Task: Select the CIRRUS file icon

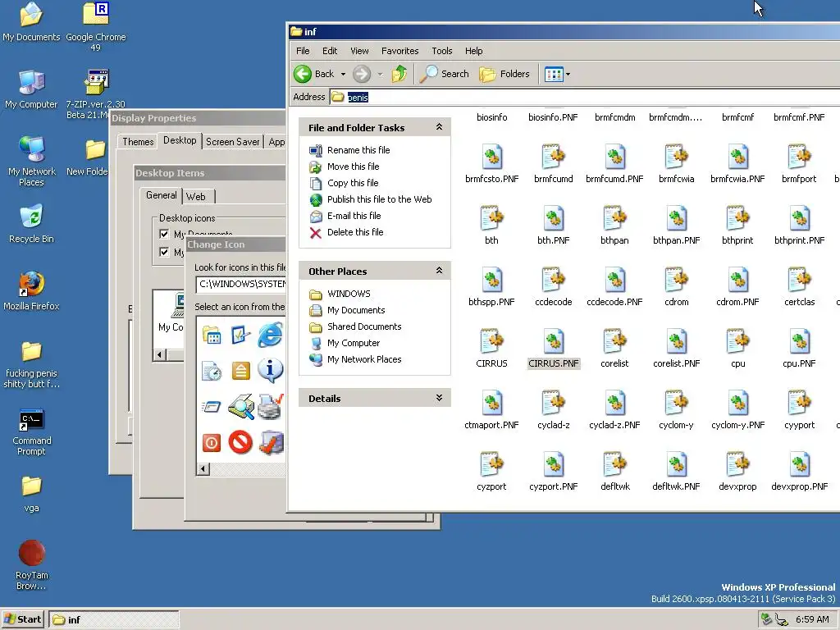Action: point(492,341)
